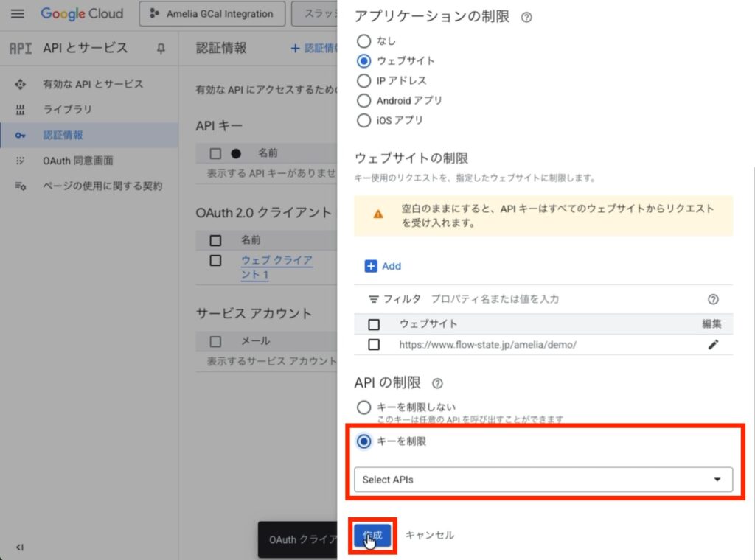Click the filter table help icon
755x560 pixels.
712,299
